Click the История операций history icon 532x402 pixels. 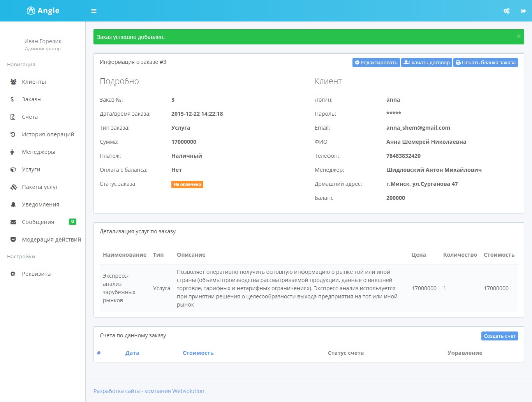pyautogui.click(x=13, y=134)
